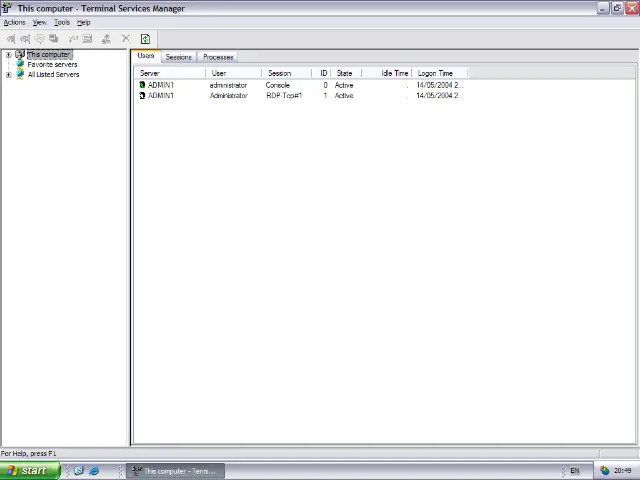640x480 pixels.
Task: Select This computer in the tree
Action: [49, 54]
